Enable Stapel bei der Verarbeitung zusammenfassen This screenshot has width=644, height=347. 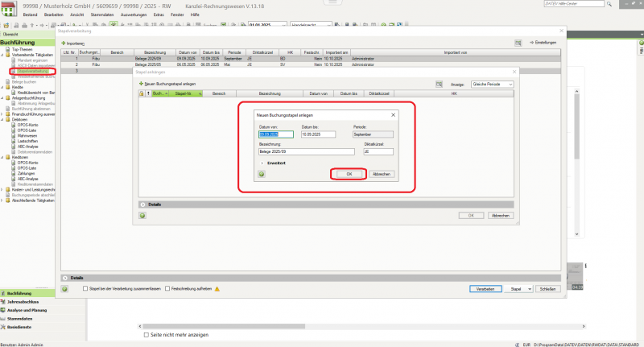86,288
